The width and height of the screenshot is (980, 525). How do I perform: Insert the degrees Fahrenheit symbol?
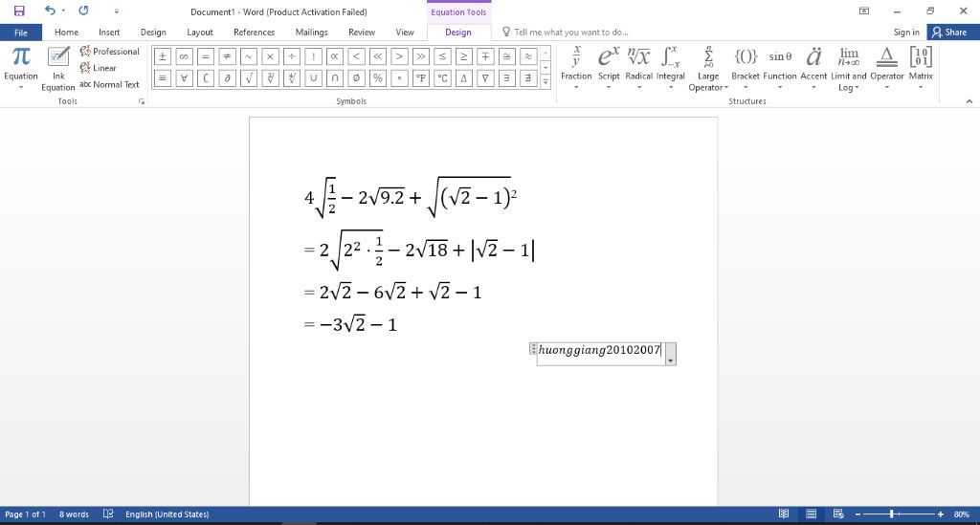[421, 78]
